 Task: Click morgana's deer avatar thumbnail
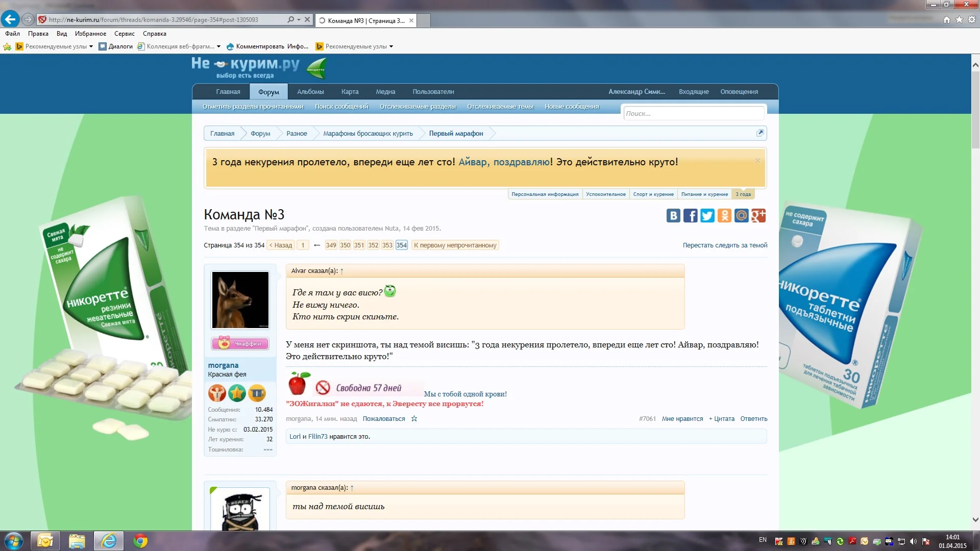tap(240, 300)
